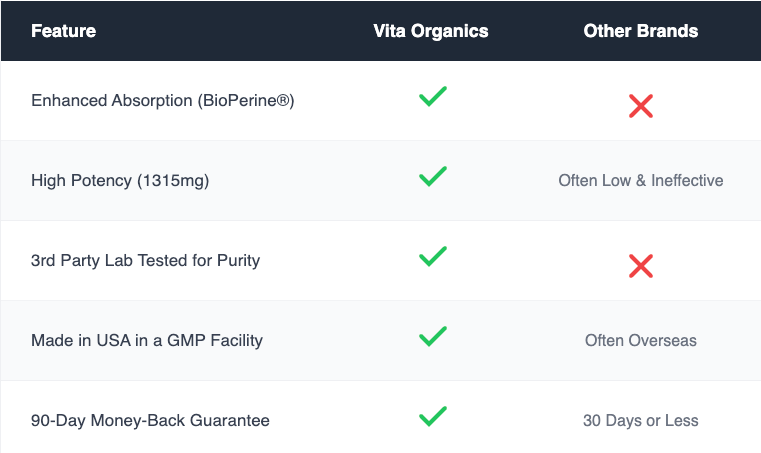This screenshot has height=453, width=761.
Task: Click High Potency (1315mg) feature text
Action: coord(120,181)
